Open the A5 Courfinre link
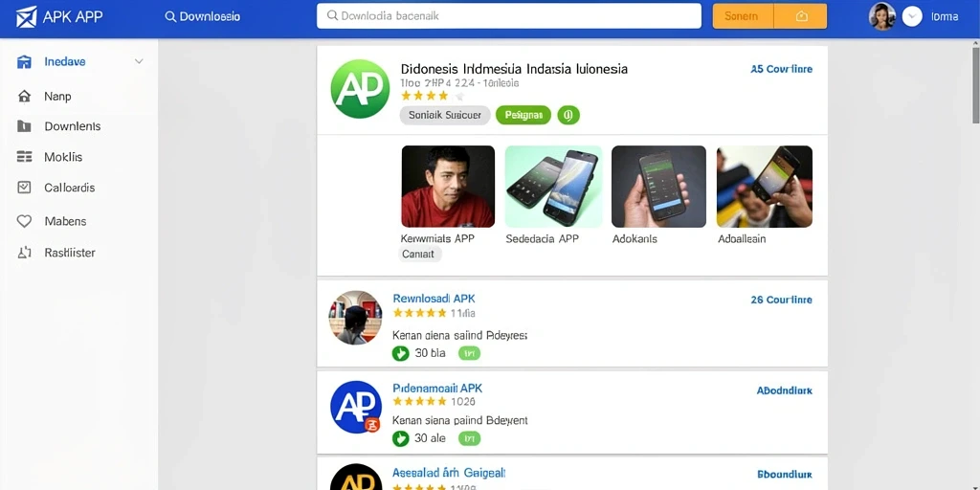Image resolution: width=980 pixels, height=490 pixels. [781, 69]
